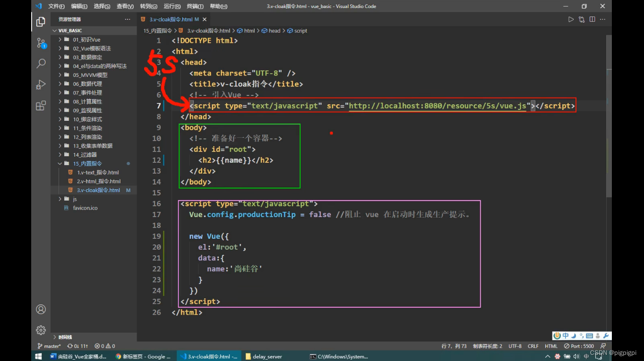
Task: Click the 行 7, 列 73 cursor position
Action: (454, 346)
